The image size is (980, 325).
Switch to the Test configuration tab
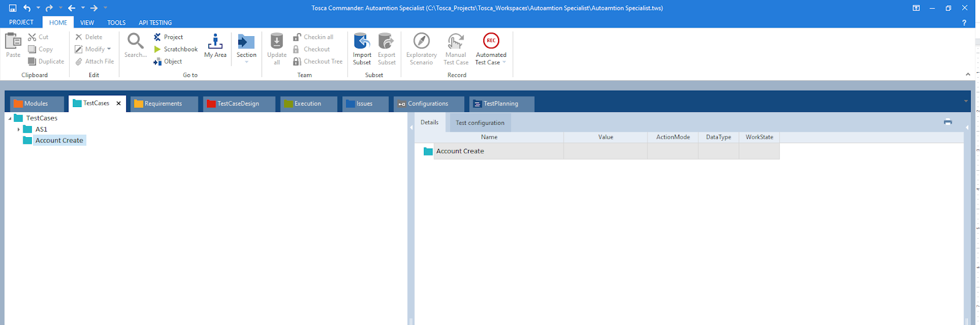(x=480, y=123)
